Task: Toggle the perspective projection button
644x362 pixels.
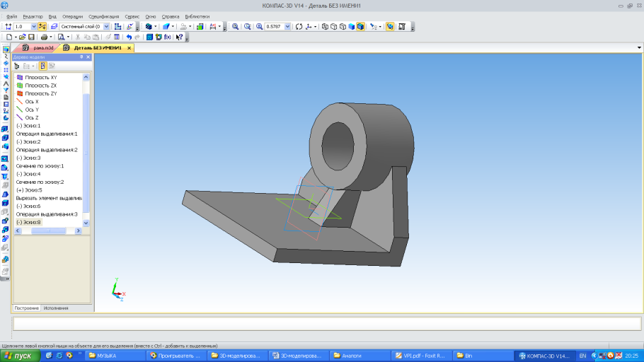Action: click(x=389, y=26)
